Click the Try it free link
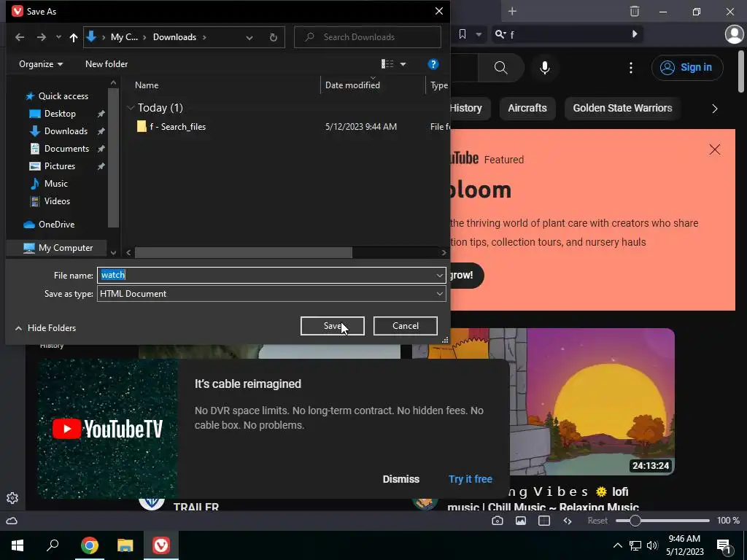Image resolution: width=747 pixels, height=560 pixels. click(x=471, y=479)
